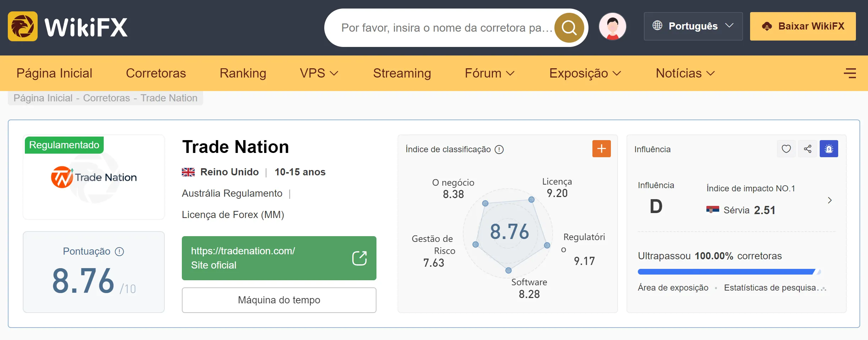Go to Página Inicial in navigation
This screenshot has width=868, height=340.
(x=54, y=73)
